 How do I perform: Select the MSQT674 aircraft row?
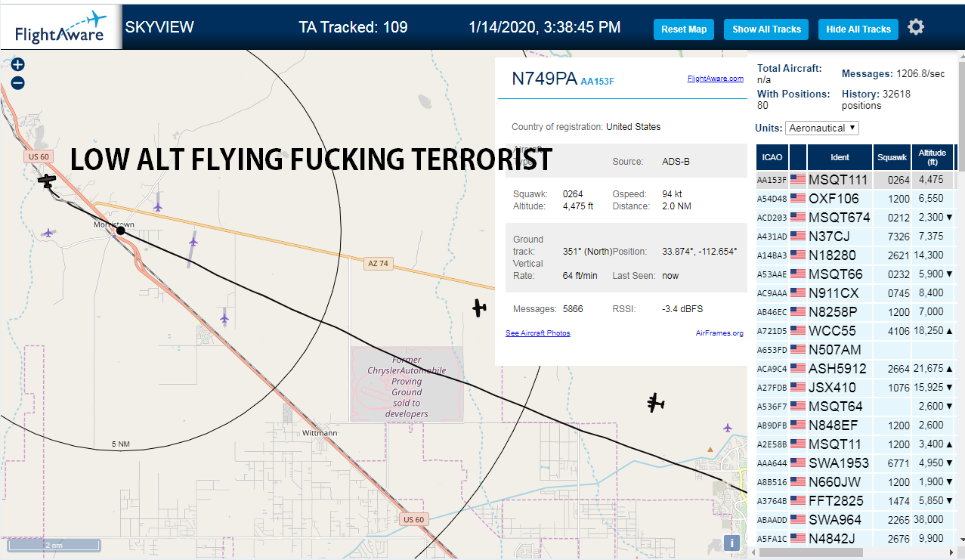[x=855, y=218]
